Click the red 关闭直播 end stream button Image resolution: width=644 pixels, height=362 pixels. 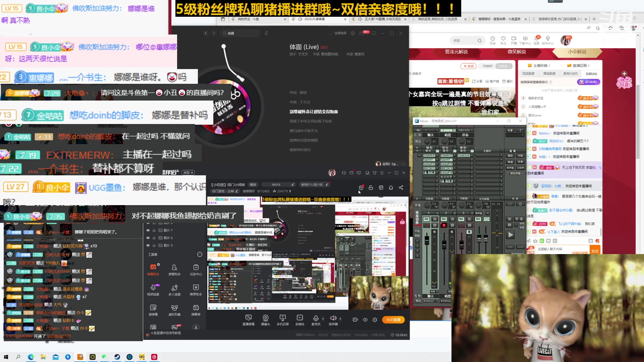[x=393, y=320]
